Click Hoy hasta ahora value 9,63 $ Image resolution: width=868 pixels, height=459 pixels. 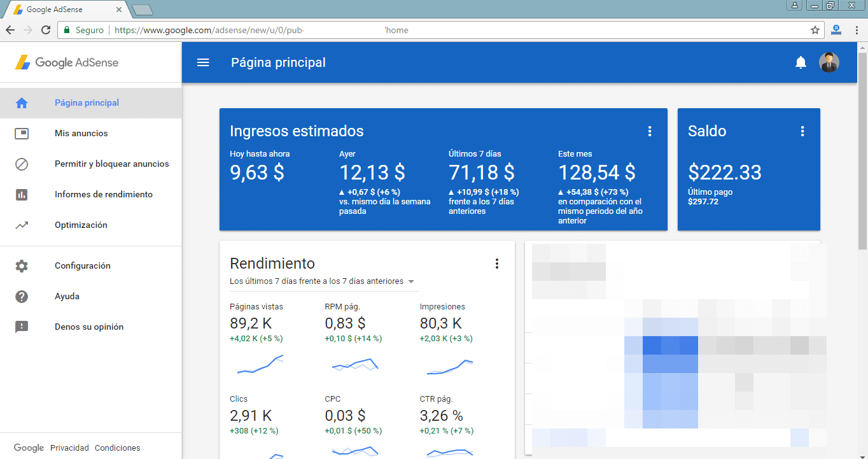point(257,173)
